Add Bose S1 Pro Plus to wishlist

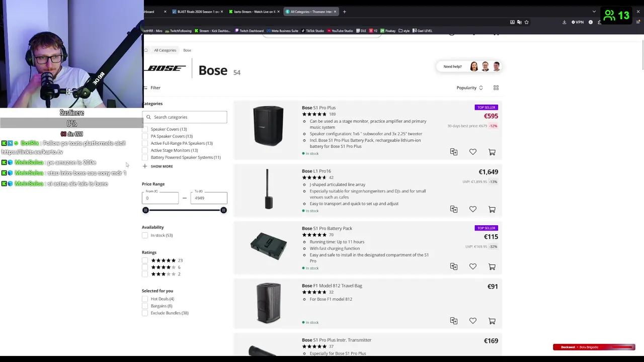tap(473, 152)
